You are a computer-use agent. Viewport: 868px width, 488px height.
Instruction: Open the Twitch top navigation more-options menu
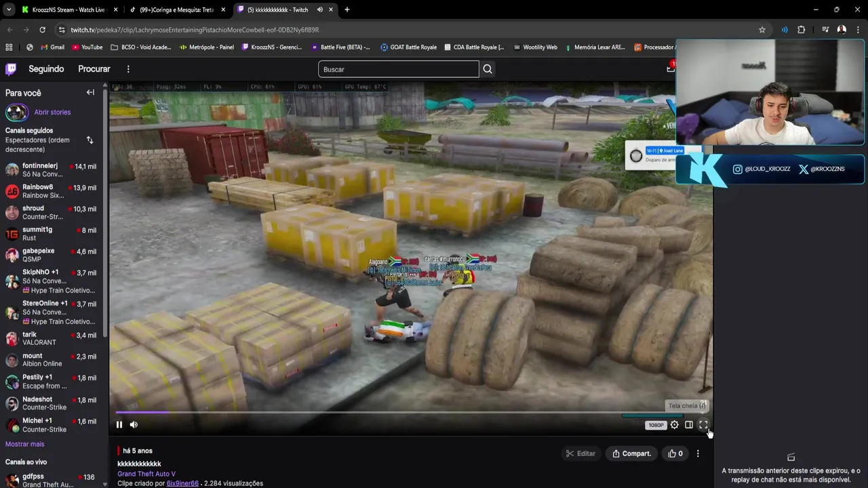point(128,69)
